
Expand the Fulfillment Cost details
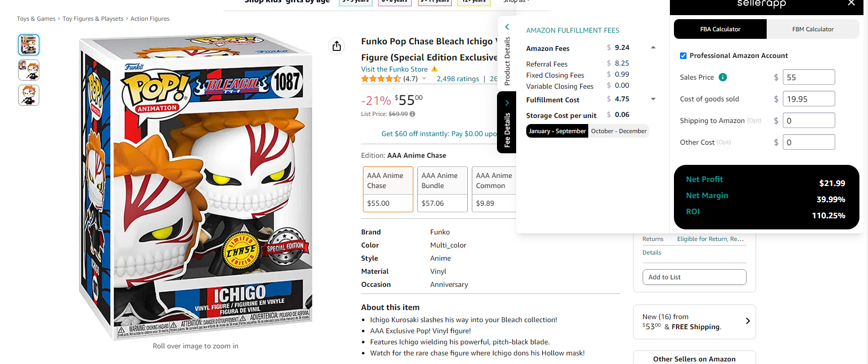(x=653, y=99)
